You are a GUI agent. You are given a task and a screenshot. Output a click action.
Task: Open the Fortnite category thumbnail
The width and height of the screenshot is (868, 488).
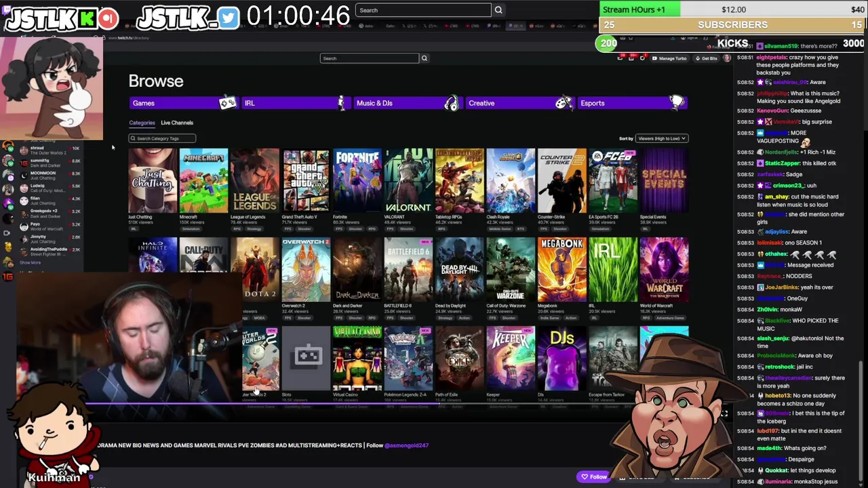[357, 181]
